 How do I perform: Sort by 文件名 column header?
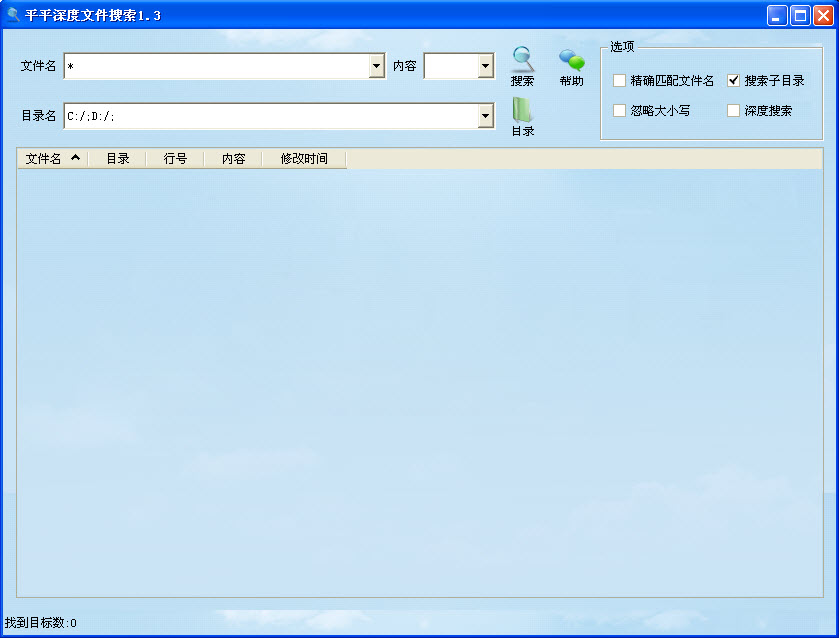point(52,159)
